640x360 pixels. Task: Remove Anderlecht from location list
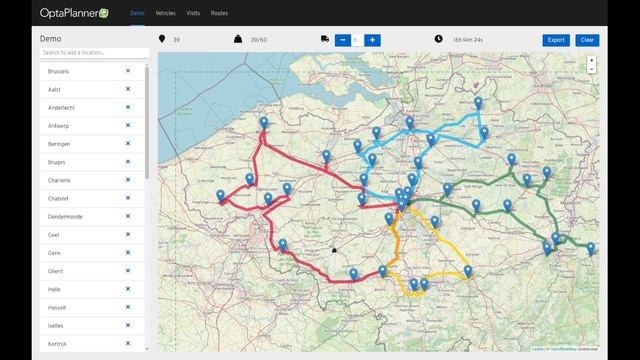128,107
